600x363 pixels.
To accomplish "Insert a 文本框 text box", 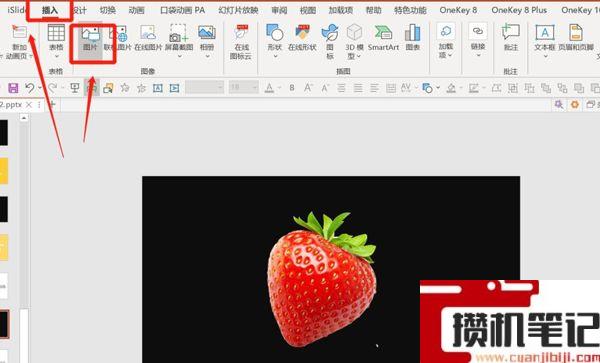I will 545,41.
